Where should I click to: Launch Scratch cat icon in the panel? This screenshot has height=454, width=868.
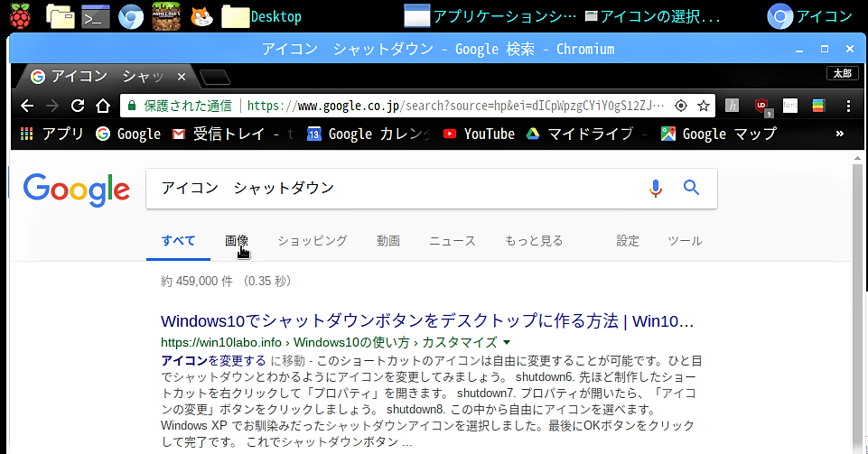pos(201,16)
